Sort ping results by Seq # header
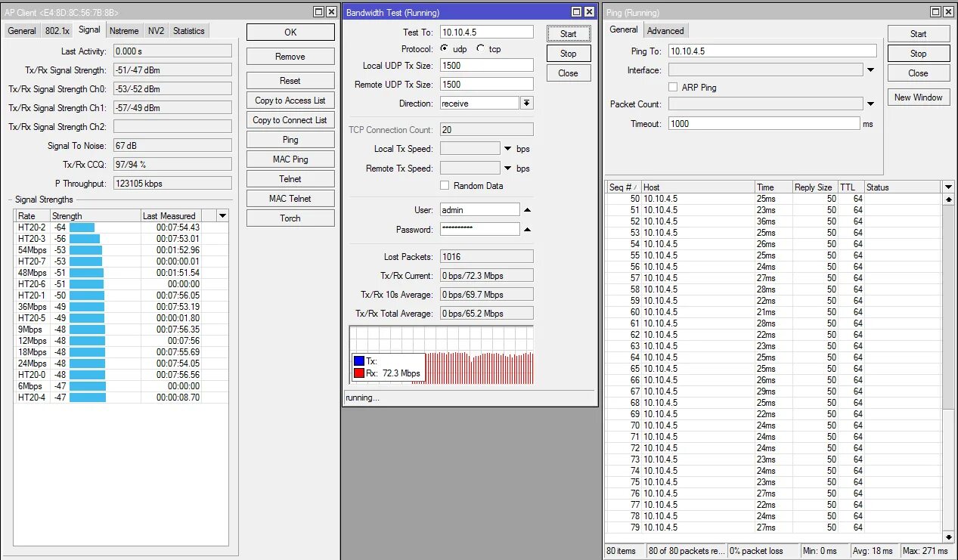 point(624,187)
